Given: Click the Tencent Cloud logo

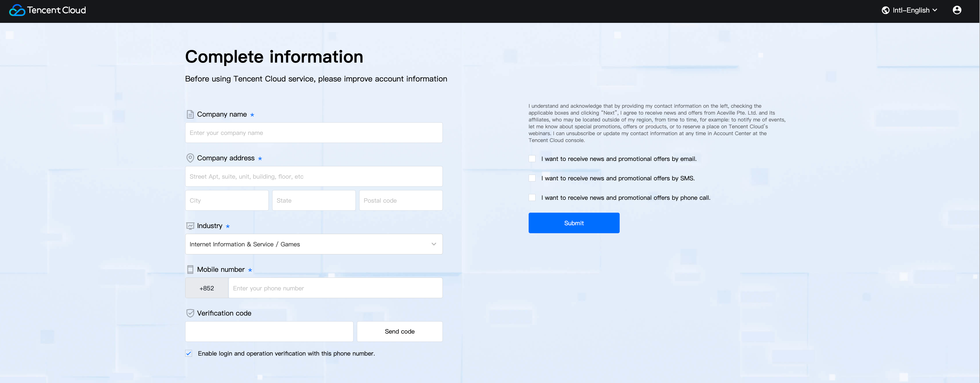Looking at the screenshot, I should tap(48, 10).
